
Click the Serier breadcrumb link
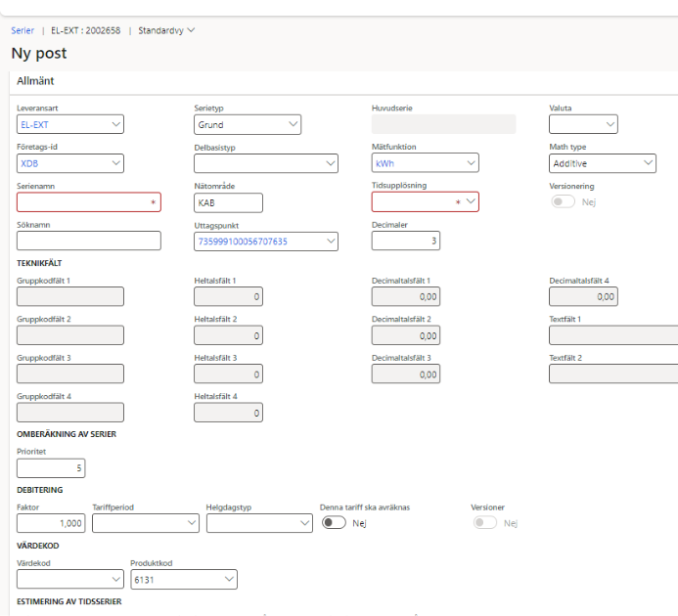[x=23, y=30]
